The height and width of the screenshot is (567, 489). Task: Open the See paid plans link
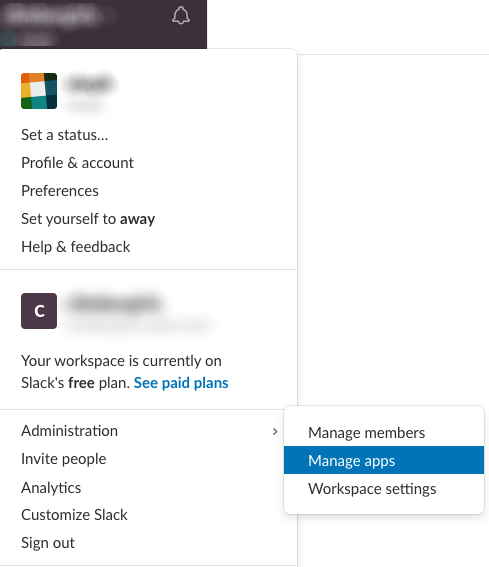(x=181, y=383)
